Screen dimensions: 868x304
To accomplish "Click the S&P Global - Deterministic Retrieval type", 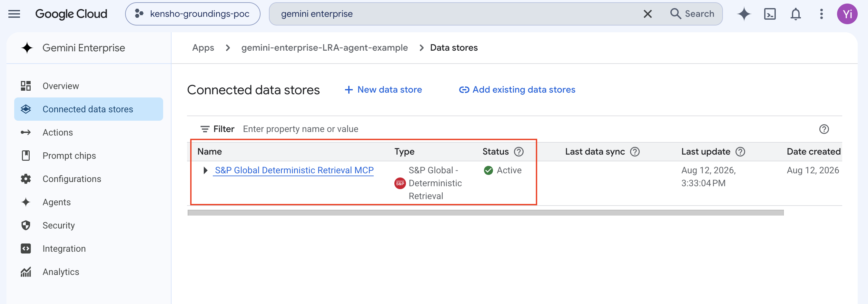I will (x=435, y=183).
